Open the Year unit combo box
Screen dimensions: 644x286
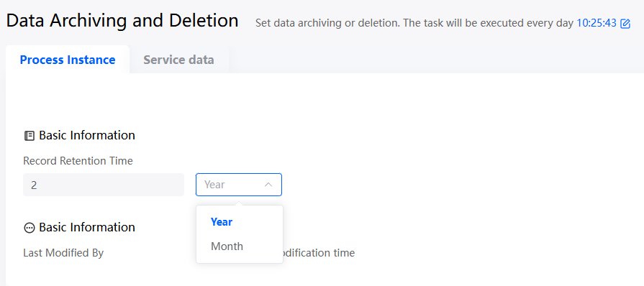coord(239,185)
